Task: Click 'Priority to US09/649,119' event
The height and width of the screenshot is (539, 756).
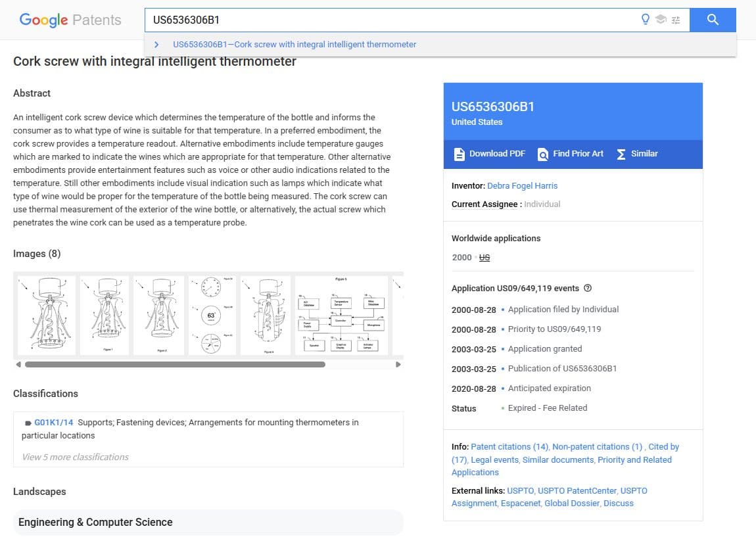Action: [554, 329]
